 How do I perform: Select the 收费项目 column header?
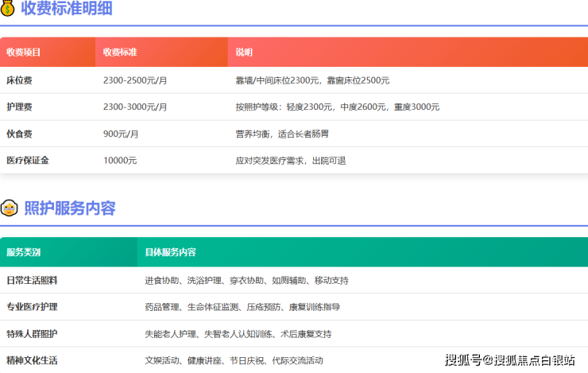click(24, 52)
